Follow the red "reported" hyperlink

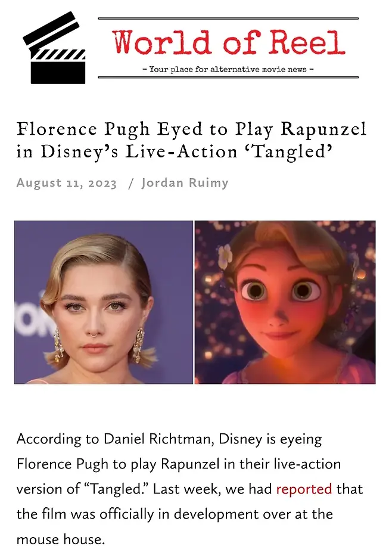tap(304, 489)
